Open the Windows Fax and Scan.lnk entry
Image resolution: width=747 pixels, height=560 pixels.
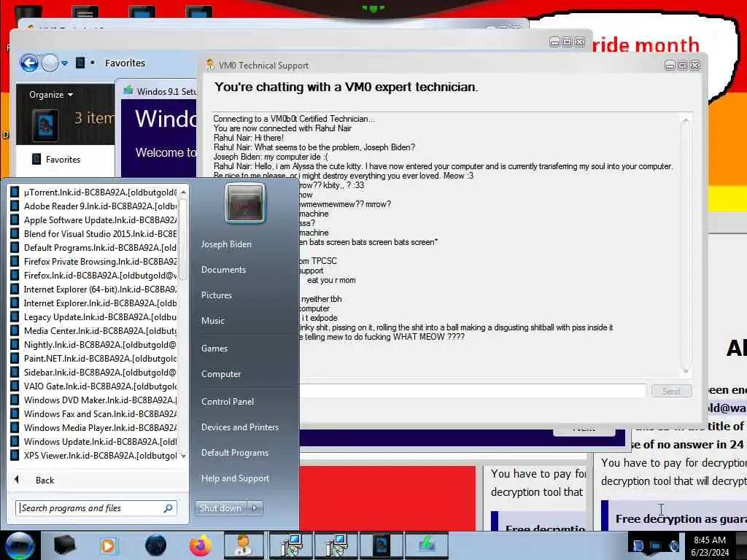pos(93,414)
